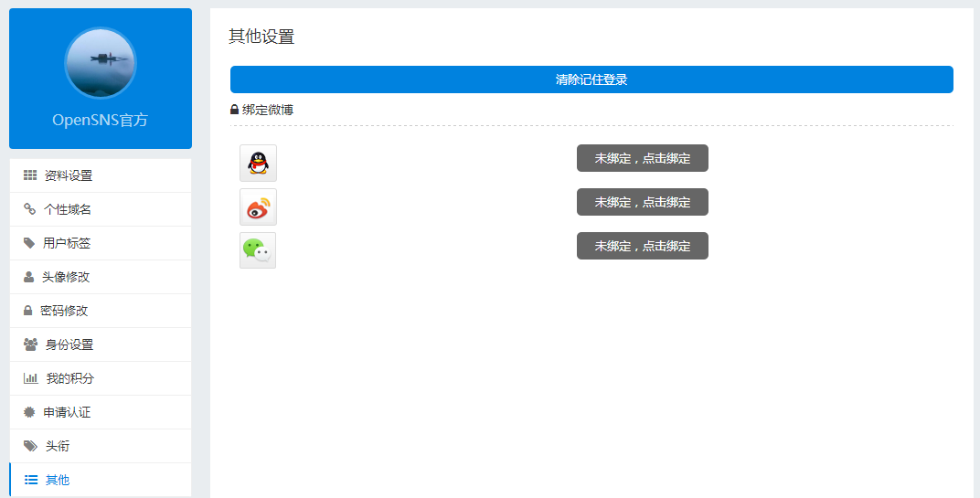The image size is (980, 498).
Task: Select 头像修改 in the sidebar
Action: [101, 277]
